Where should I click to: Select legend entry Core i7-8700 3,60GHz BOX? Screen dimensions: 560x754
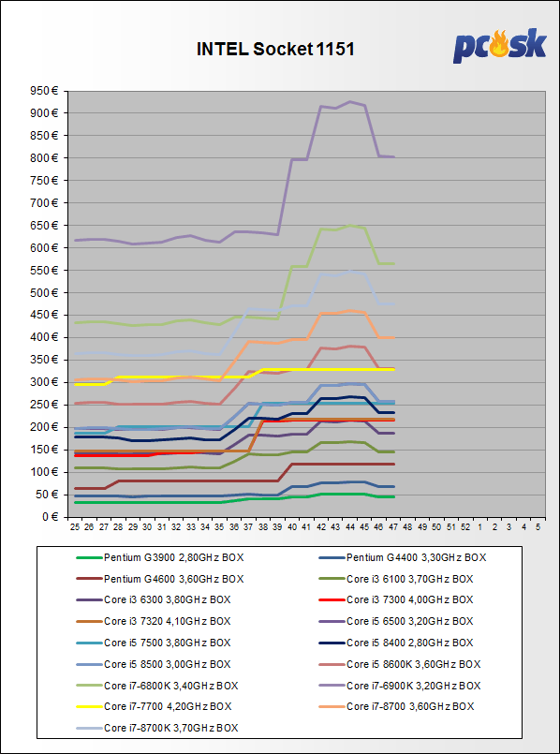pos(396,706)
